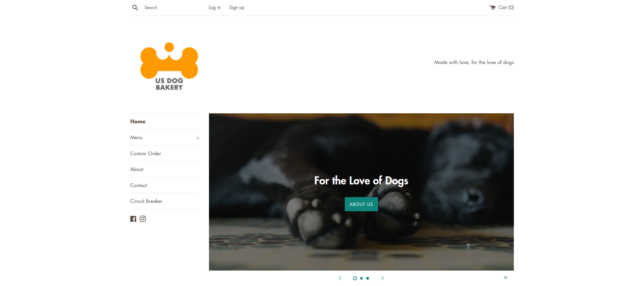The width and height of the screenshot is (644, 286).
Task: Advance to next slide arrow
Action: [x=383, y=278]
